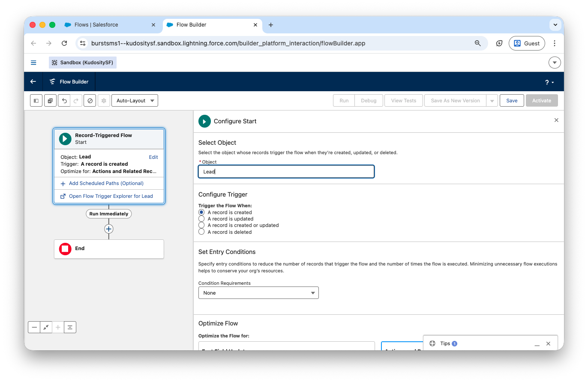Switch to Flows | Salesforce browser tab

(96, 25)
